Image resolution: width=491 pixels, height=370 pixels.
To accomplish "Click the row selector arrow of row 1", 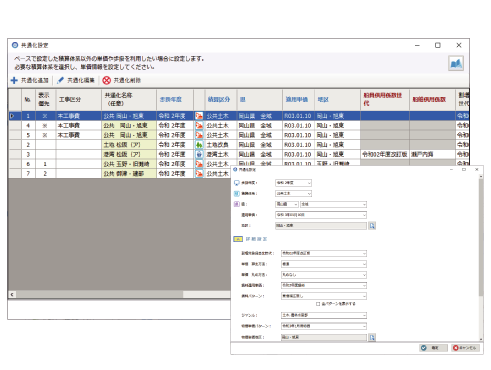I will pos(12,116).
